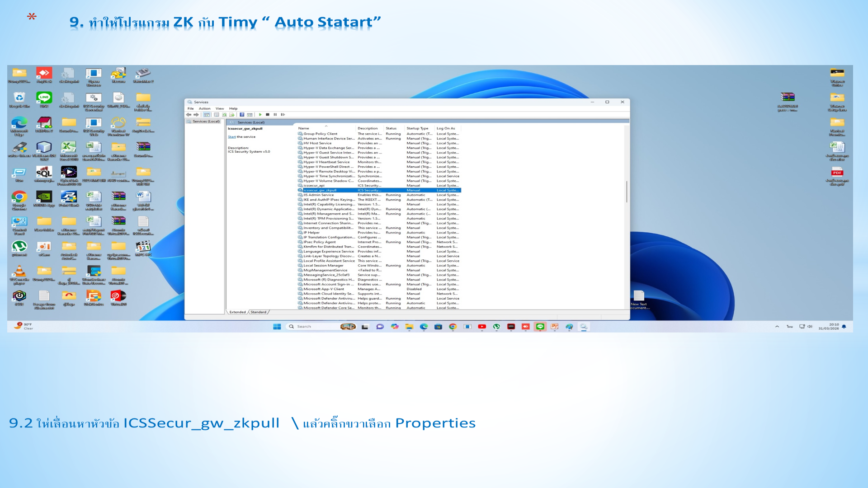Image resolution: width=868 pixels, height=488 pixels.
Task: Click the taskbar Search box
Action: click(322, 327)
